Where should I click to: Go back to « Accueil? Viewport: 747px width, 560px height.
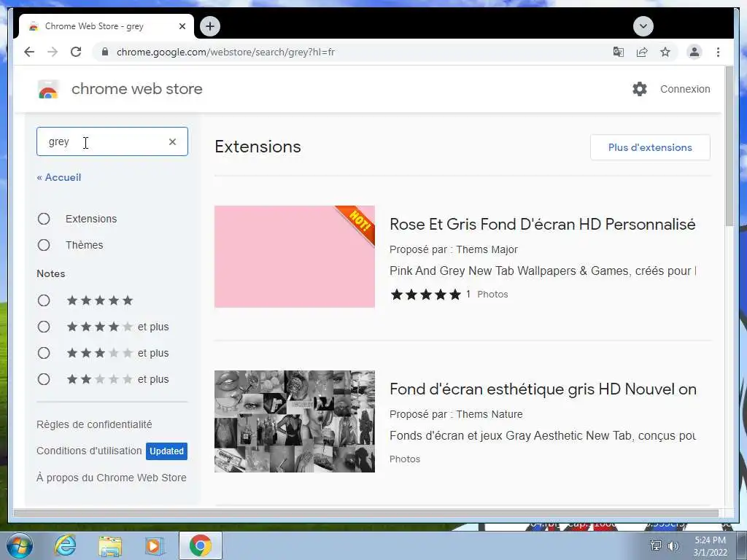[x=59, y=177]
